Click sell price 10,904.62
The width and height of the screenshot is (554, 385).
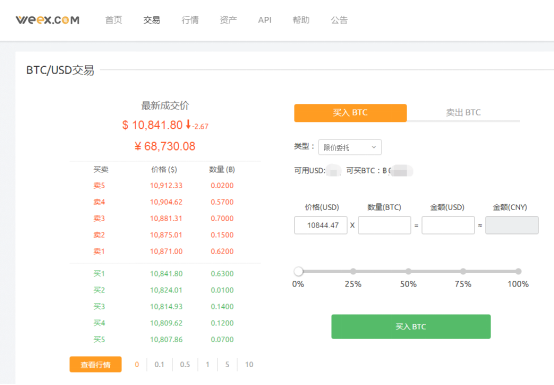pos(166,202)
